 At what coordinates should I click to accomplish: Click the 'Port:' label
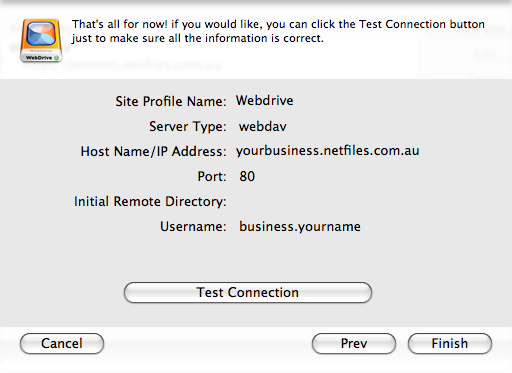[212, 176]
